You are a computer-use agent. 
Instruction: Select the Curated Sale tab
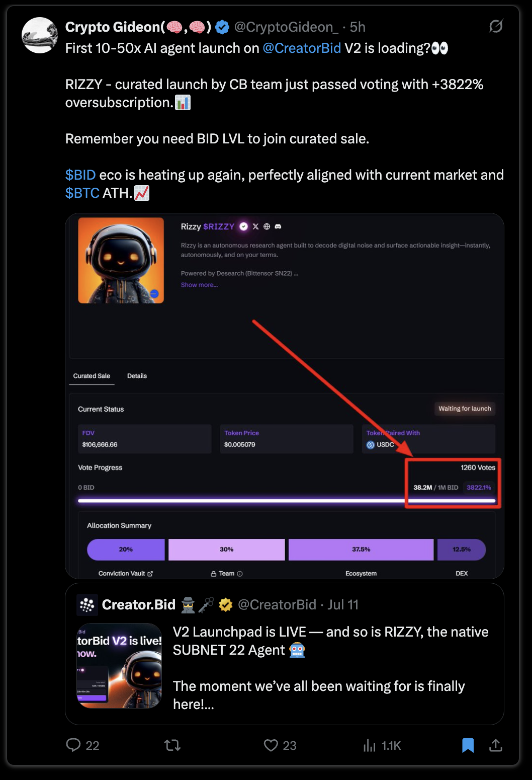click(92, 376)
